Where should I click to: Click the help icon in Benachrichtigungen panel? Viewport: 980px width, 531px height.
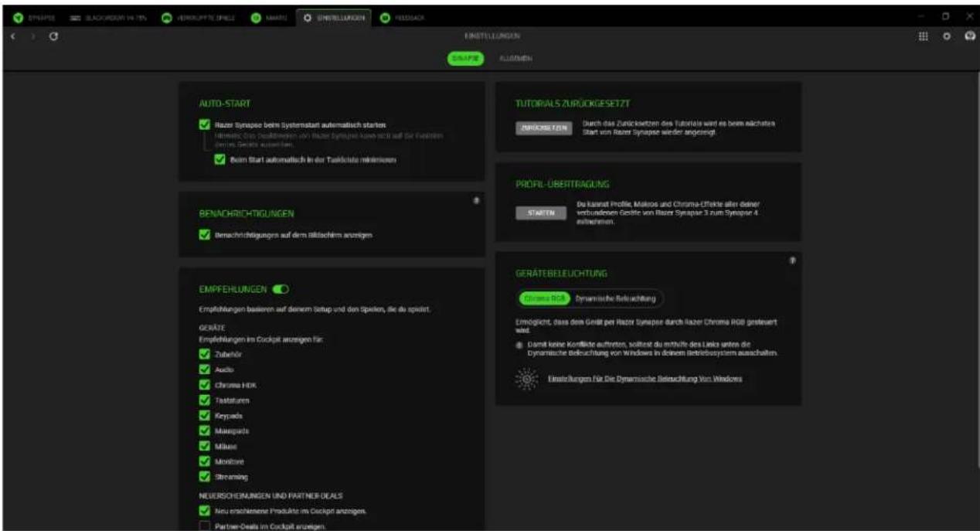[477, 200]
